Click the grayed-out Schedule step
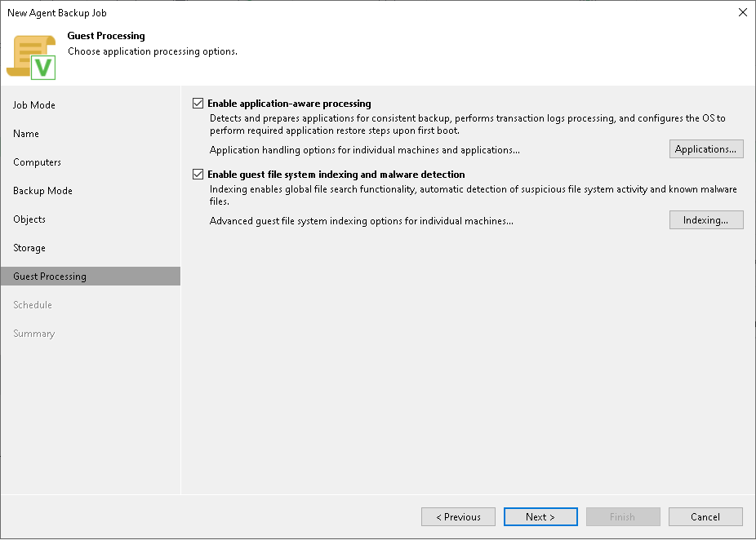This screenshot has height=540, width=756. point(33,304)
